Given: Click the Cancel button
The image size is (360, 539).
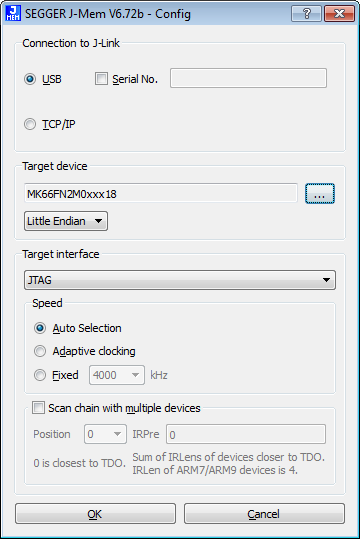Looking at the screenshot, I should pyautogui.click(x=264, y=514).
